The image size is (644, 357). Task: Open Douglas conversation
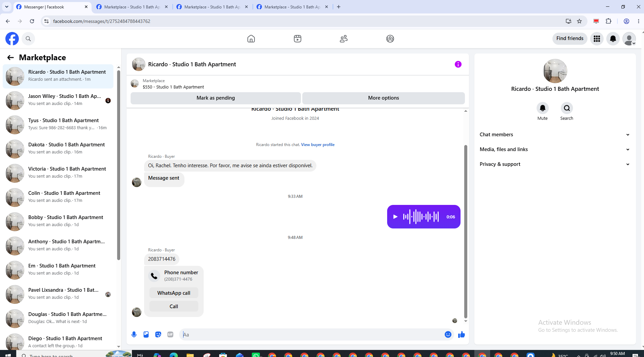coord(58,319)
